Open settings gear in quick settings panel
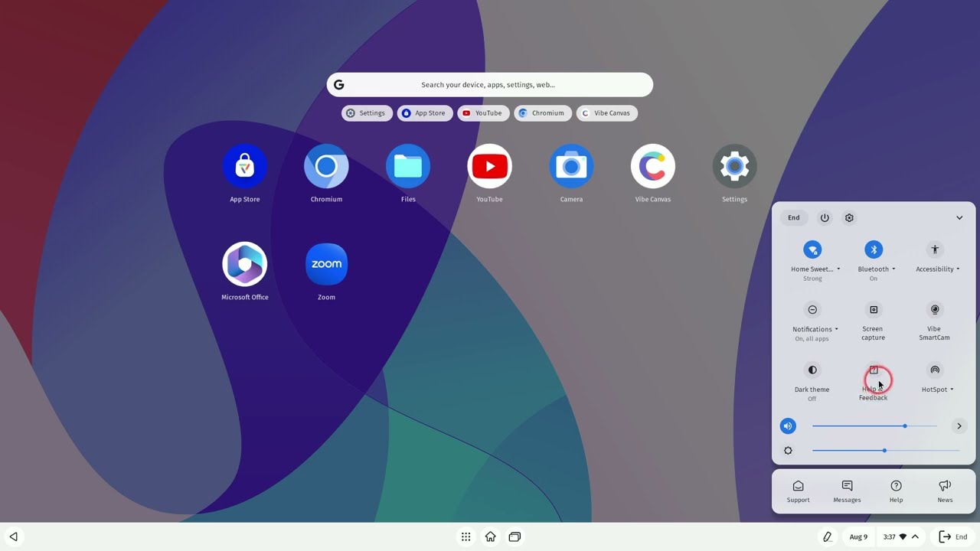The height and width of the screenshot is (551, 980). pyautogui.click(x=849, y=218)
